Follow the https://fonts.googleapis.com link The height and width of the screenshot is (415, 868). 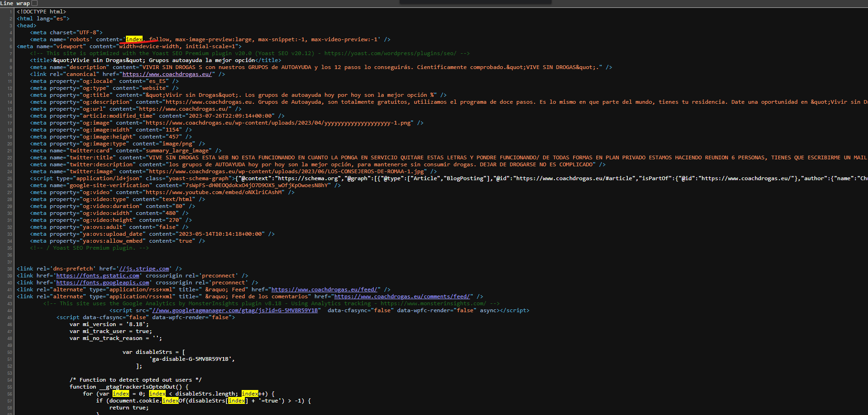coord(103,283)
